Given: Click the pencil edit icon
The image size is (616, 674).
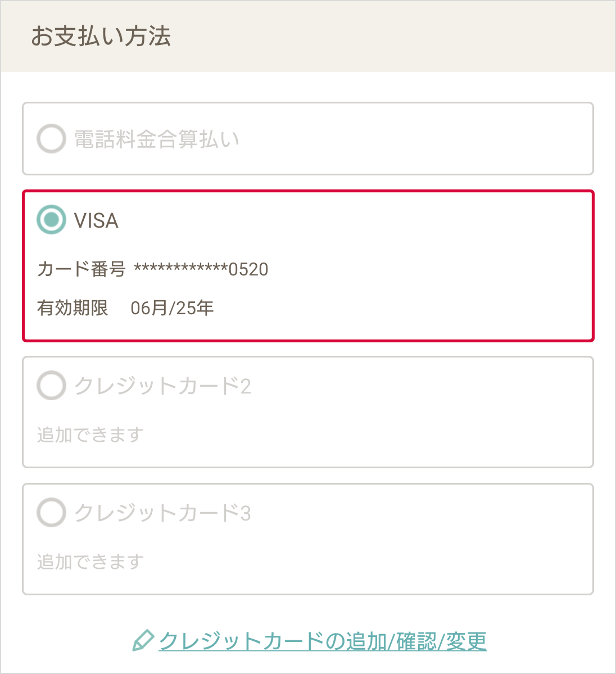Looking at the screenshot, I should pyautogui.click(x=143, y=641).
